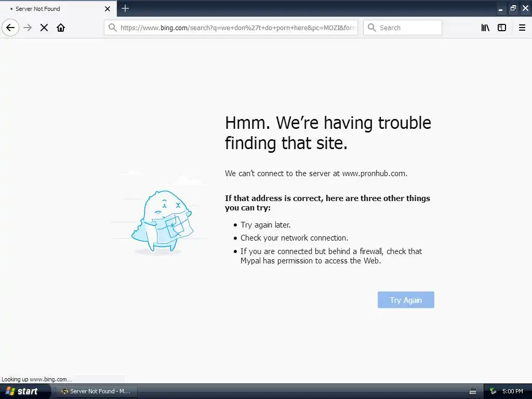Click the keyboard tray icon
Viewport: 532px width, 399px height.
(x=473, y=392)
